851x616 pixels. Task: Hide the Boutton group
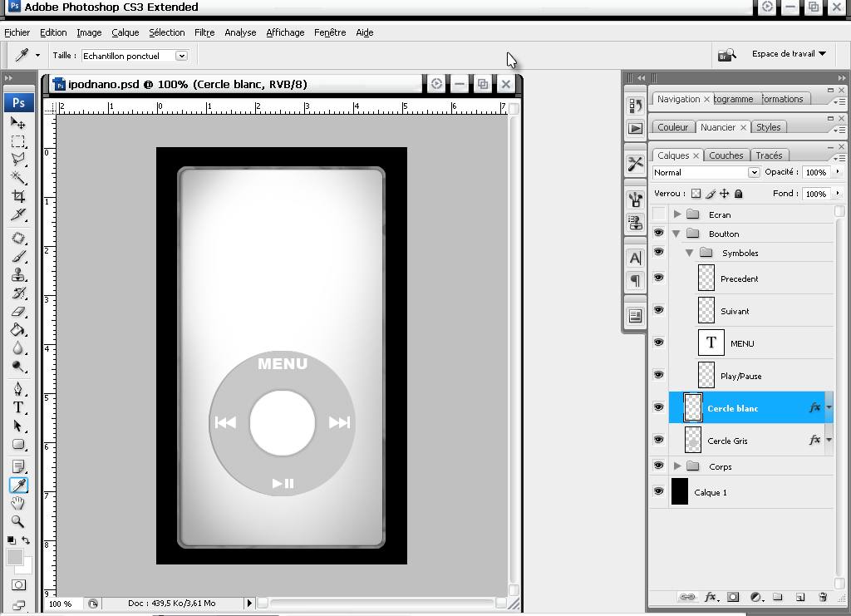pos(658,233)
